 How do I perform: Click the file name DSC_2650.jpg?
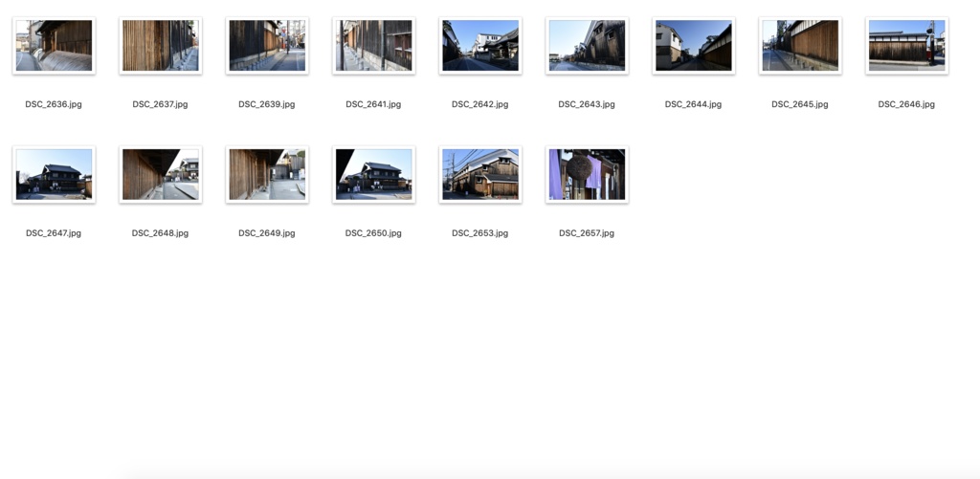pos(373,233)
